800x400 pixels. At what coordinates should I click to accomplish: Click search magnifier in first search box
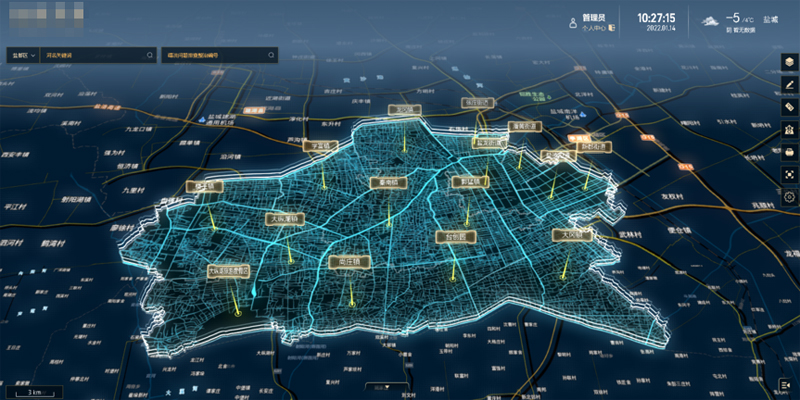(149, 56)
